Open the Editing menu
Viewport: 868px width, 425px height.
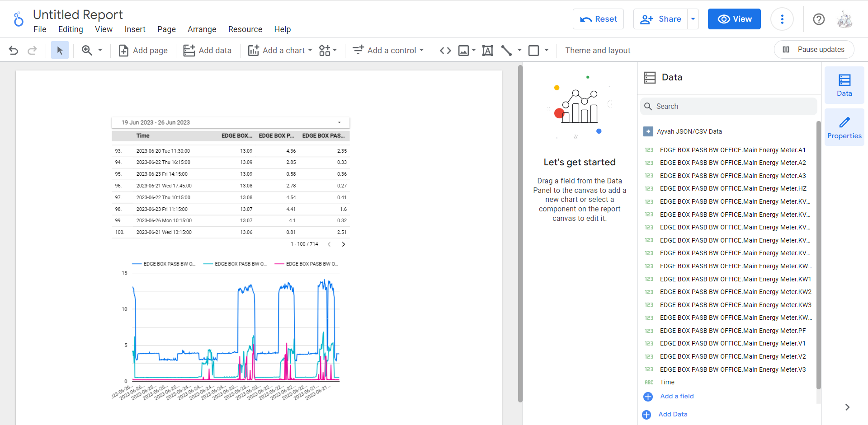point(71,29)
